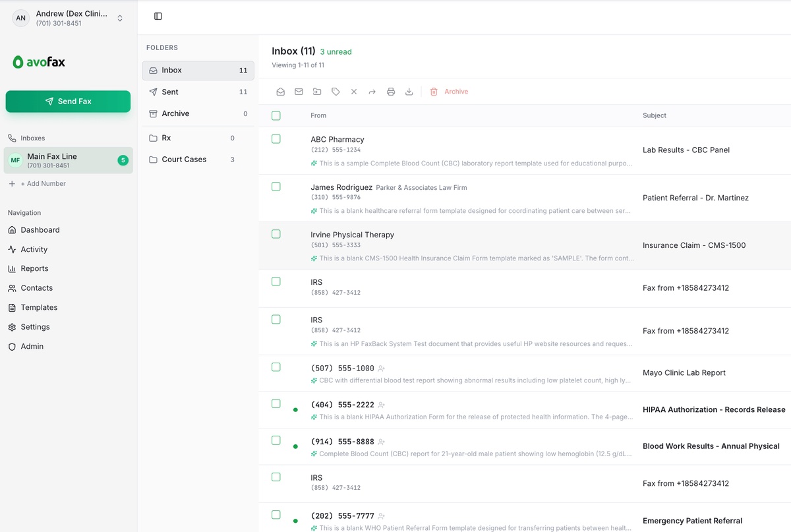This screenshot has width=791, height=532.
Task: Open the Insurance Claim - CMS-1500 fax
Action: (x=694, y=245)
